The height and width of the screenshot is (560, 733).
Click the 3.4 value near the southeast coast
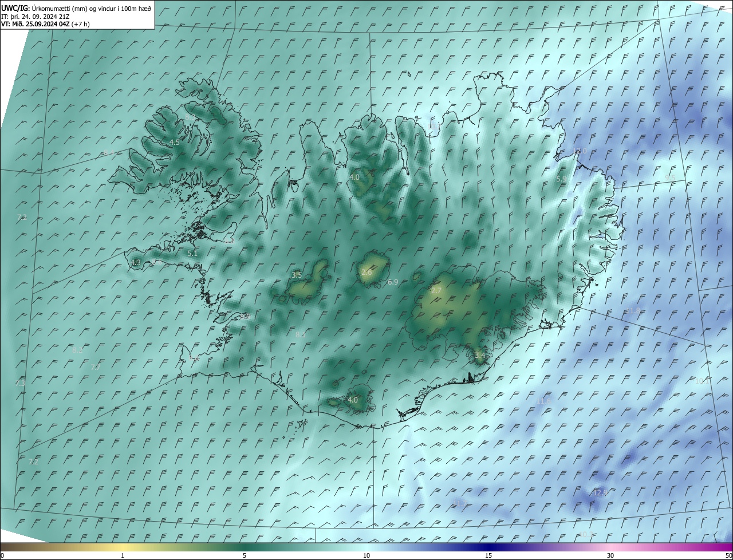[x=480, y=356]
